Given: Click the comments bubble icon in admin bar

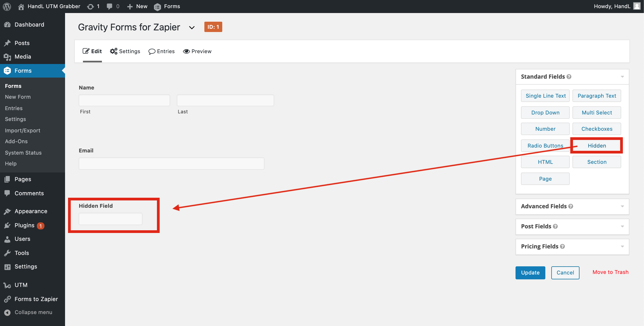Looking at the screenshot, I should click(110, 7).
